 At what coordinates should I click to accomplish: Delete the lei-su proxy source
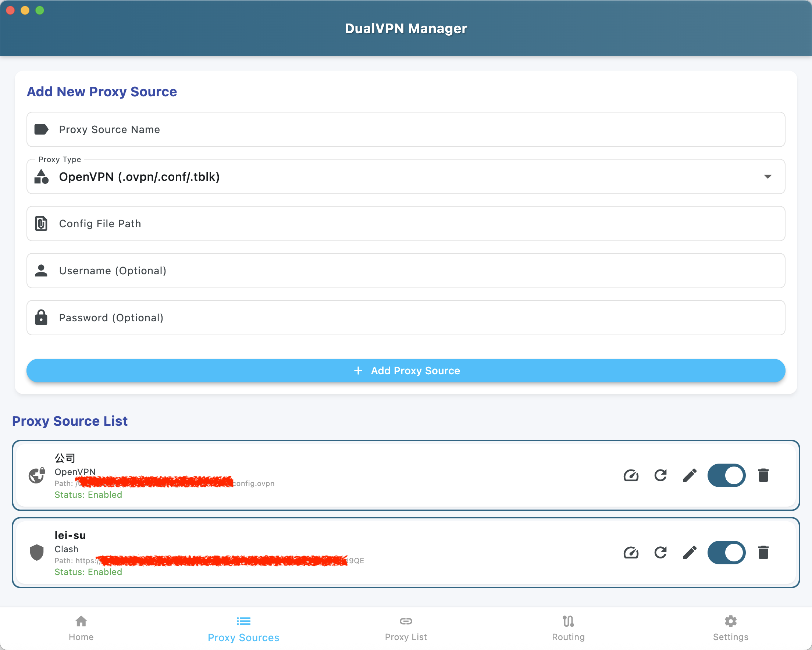click(x=763, y=553)
